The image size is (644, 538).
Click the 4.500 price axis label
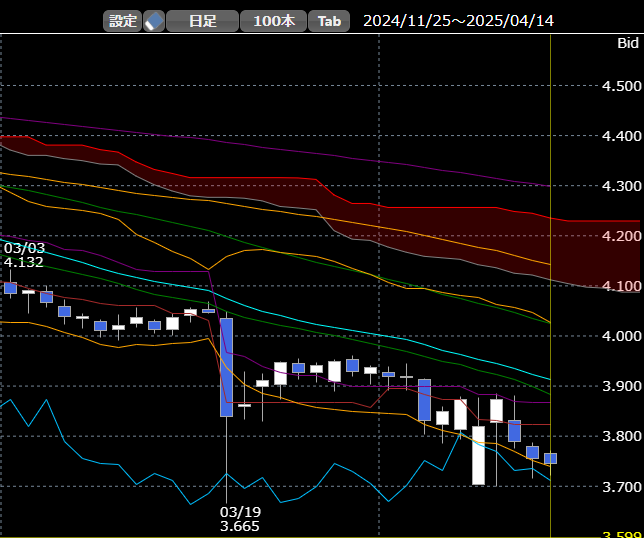(621, 87)
